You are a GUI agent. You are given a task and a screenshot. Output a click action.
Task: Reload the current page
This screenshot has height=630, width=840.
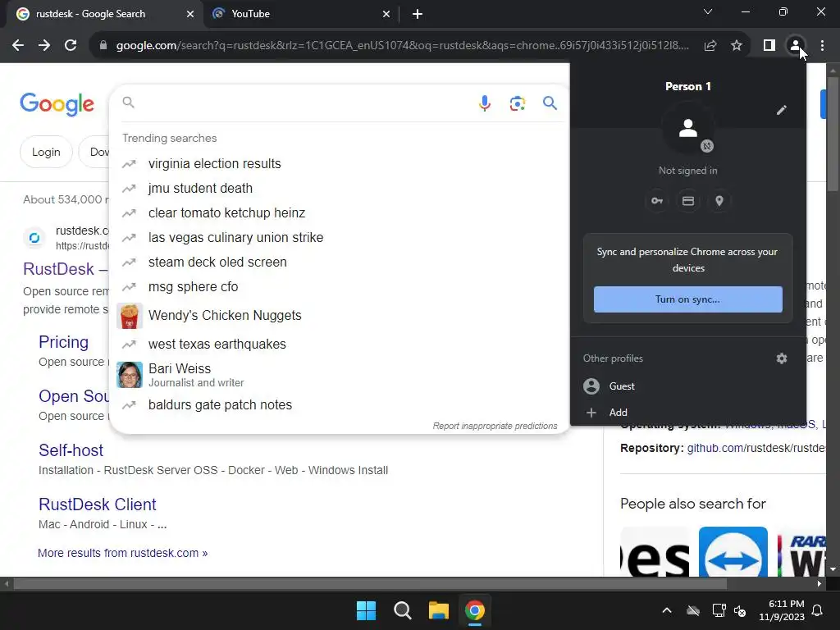[71, 46]
